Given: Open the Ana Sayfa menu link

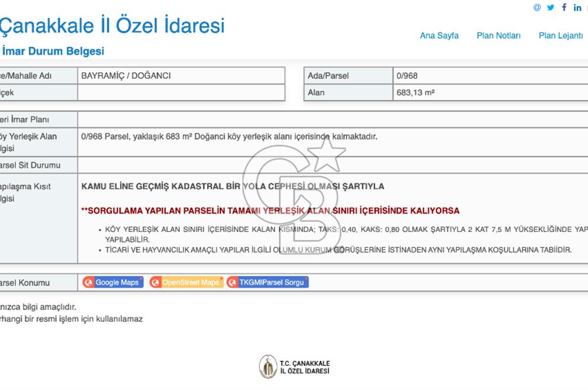Looking at the screenshot, I should click(439, 36).
